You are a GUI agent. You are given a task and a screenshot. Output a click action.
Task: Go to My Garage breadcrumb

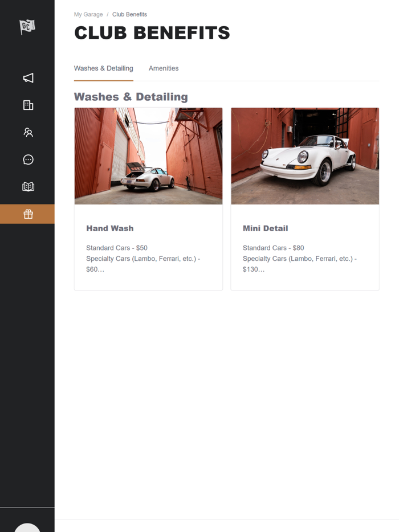[x=88, y=14]
